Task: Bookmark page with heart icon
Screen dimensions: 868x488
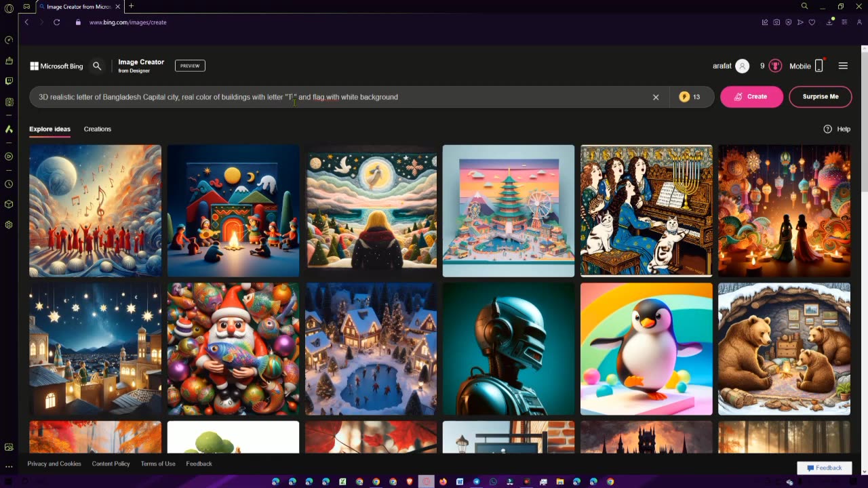Action: tap(812, 22)
